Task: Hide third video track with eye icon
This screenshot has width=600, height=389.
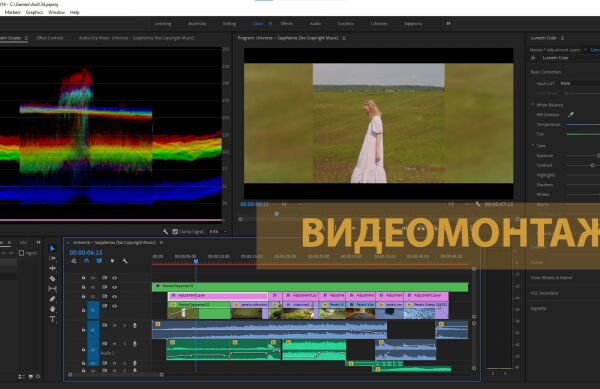Action: [114, 296]
